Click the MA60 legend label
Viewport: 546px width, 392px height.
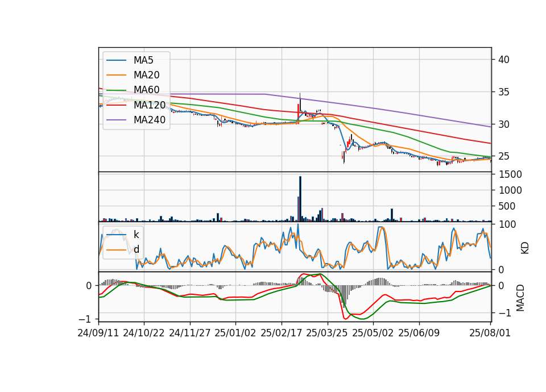coord(146,90)
